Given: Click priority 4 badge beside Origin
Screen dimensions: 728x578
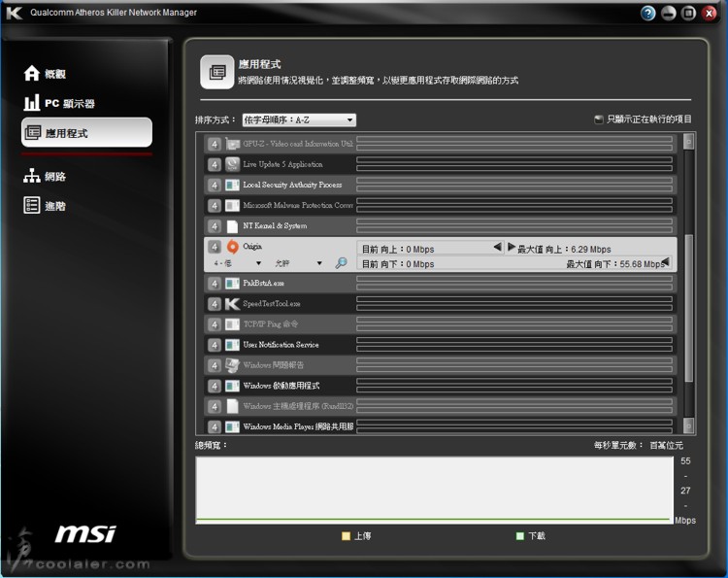Looking at the screenshot, I should (x=215, y=247).
